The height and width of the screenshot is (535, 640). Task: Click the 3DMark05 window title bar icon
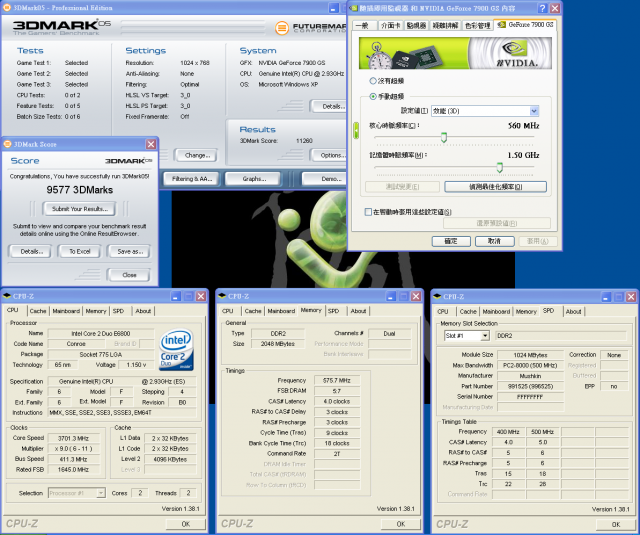click(x=7, y=7)
